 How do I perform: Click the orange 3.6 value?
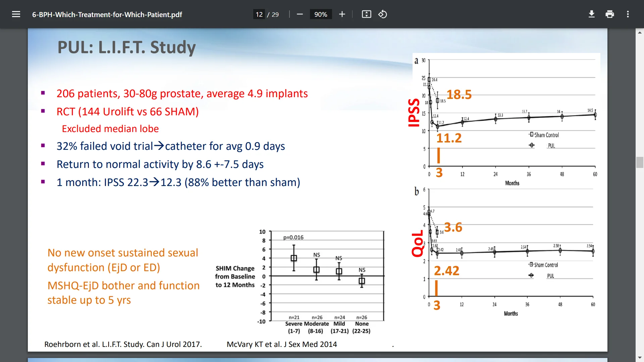[x=453, y=227]
